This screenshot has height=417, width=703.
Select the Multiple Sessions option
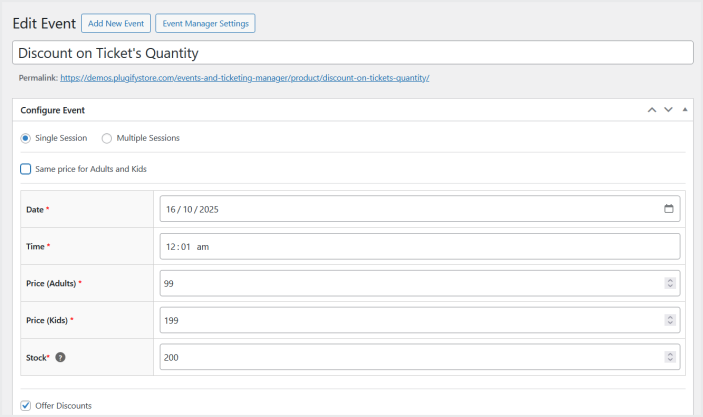(107, 138)
